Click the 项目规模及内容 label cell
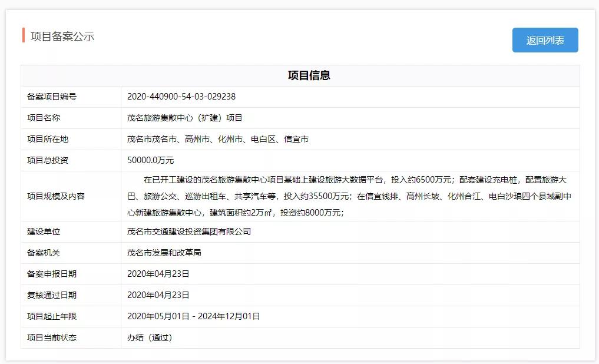The width and height of the screenshot is (599, 364). click(71, 196)
